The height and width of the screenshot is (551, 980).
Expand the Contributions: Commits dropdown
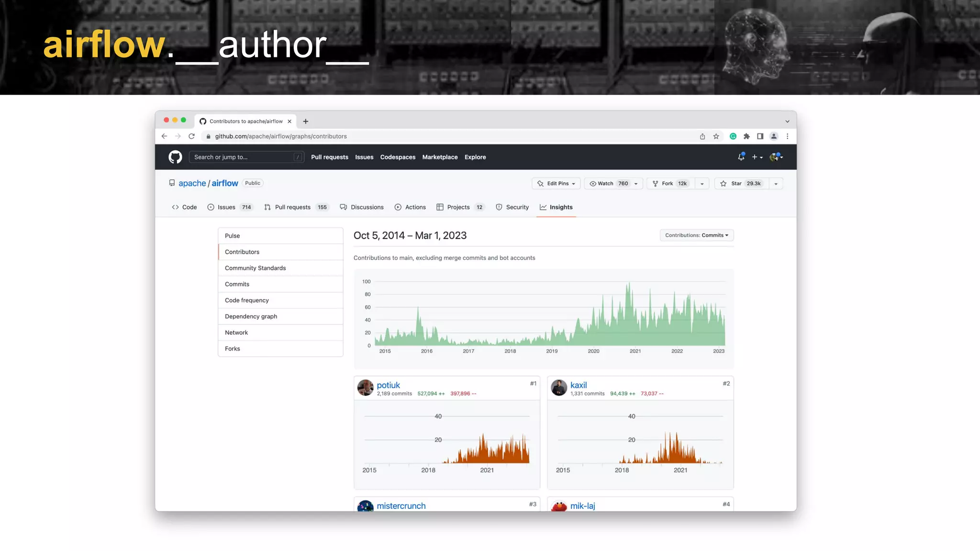tap(696, 235)
